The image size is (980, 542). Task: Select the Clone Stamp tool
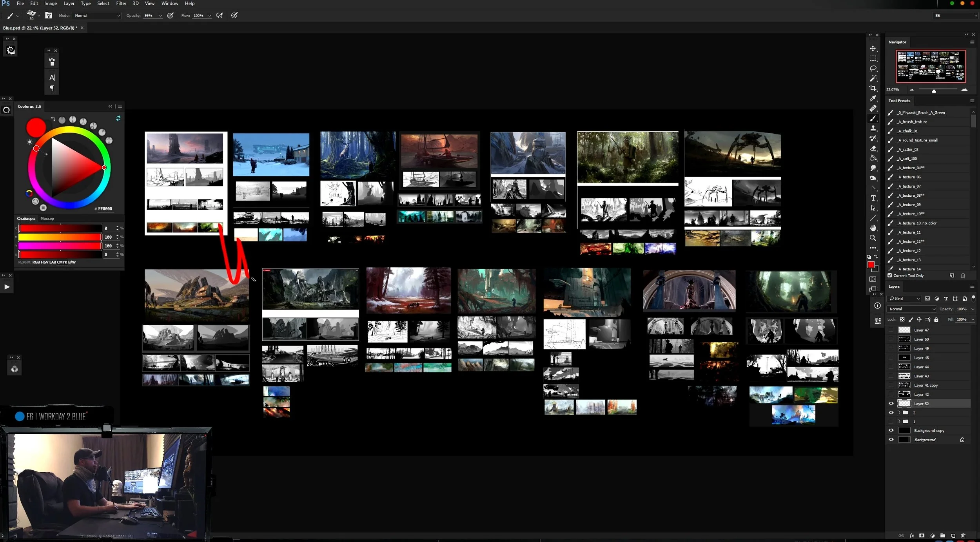tap(873, 128)
